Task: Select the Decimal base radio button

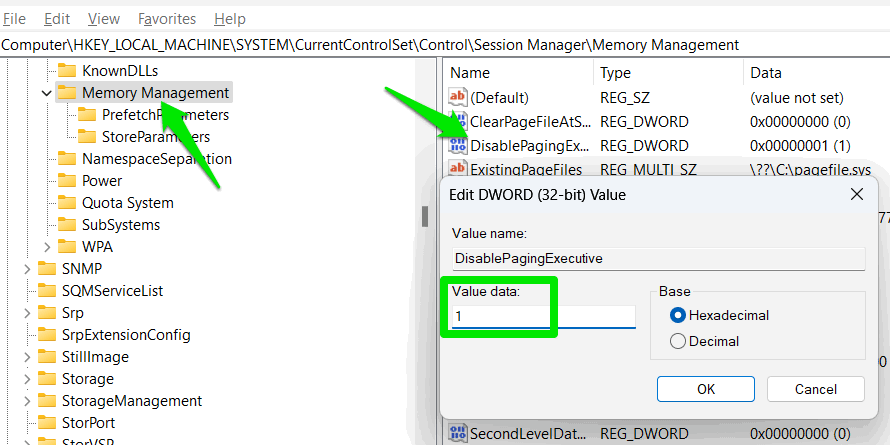Action: pyautogui.click(x=678, y=341)
